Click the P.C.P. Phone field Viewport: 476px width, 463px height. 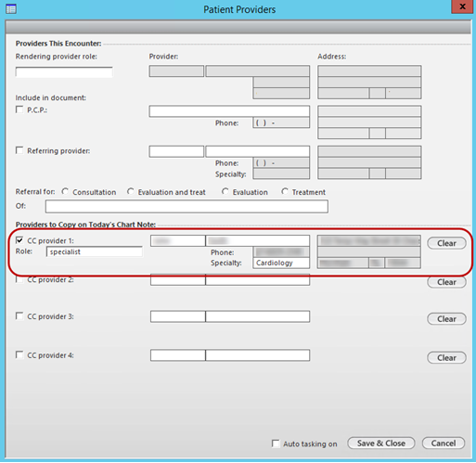(x=281, y=122)
